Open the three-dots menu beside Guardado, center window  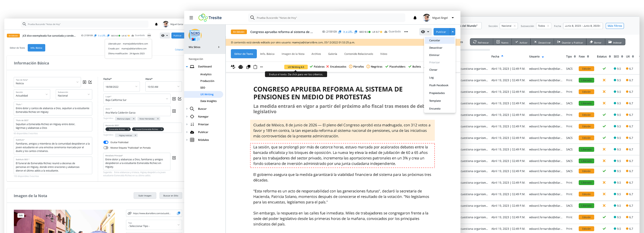[406, 32]
